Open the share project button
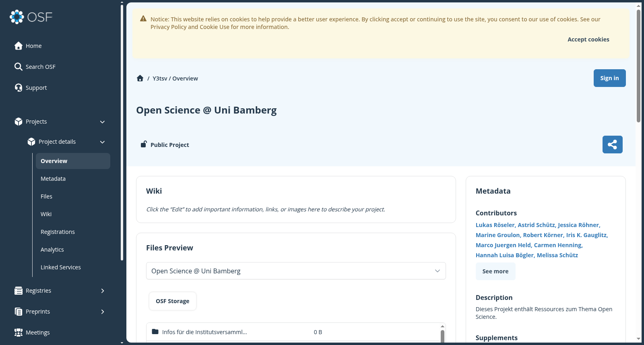The width and height of the screenshot is (644, 345). 613,145
